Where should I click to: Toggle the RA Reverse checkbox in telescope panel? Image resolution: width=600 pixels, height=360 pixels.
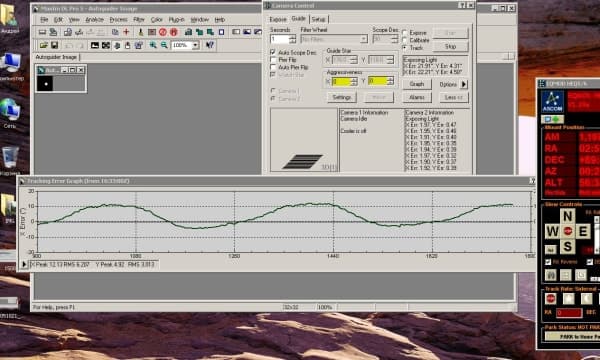click(548, 262)
